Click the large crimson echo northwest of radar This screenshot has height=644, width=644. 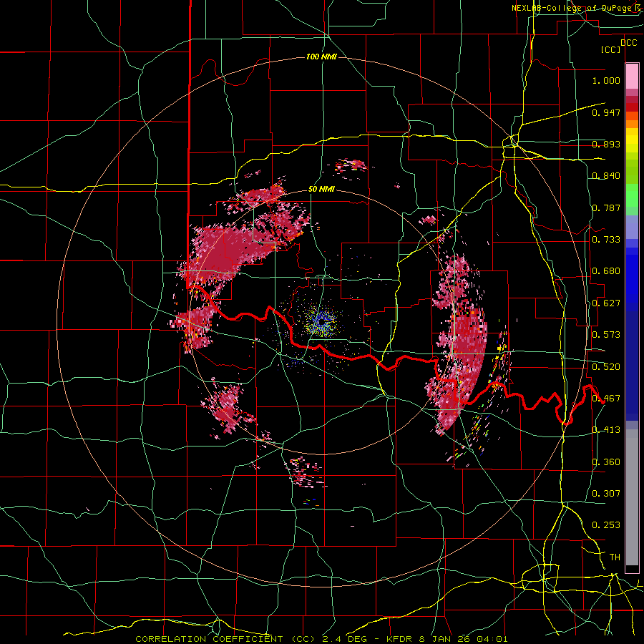(230, 250)
